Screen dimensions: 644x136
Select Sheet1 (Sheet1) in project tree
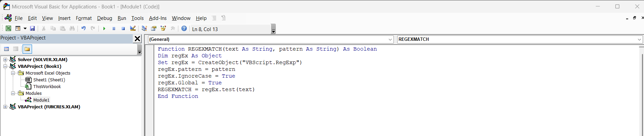point(49,80)
